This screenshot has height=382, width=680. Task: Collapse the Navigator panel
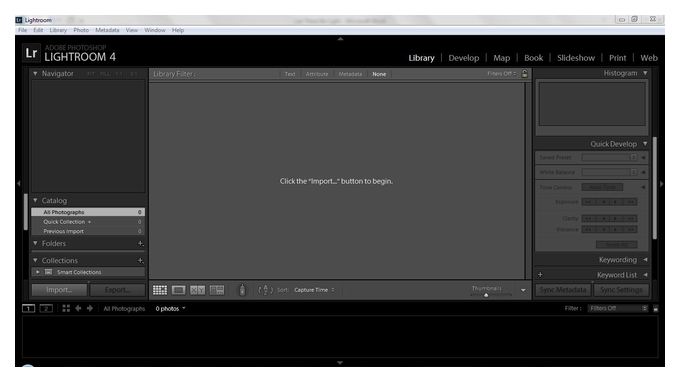pyautogui.click(x=35, y=74)
